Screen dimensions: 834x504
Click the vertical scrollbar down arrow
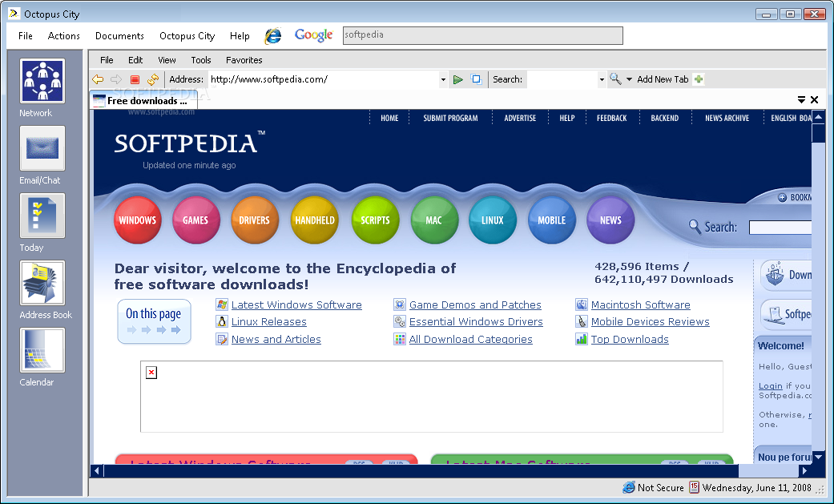pyautogui.click(x=818, y=457)
